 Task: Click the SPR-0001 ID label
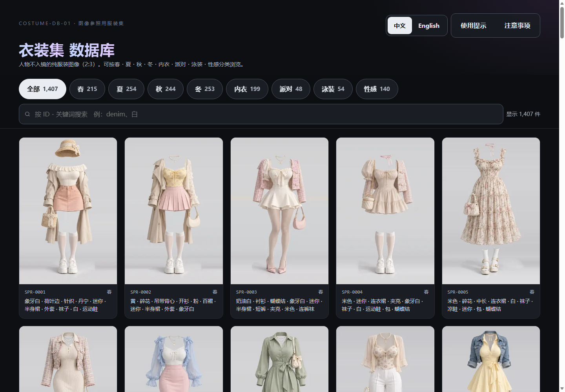tap(35, 292)
